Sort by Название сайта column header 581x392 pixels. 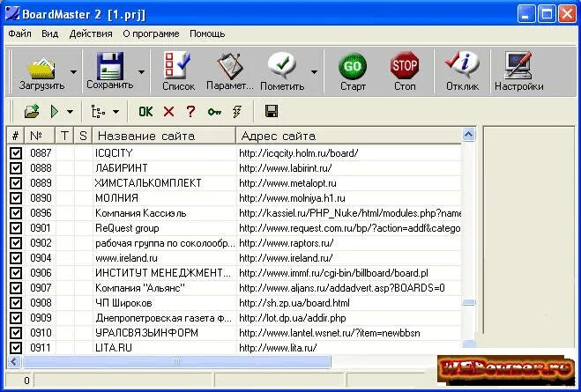[164, 136]
